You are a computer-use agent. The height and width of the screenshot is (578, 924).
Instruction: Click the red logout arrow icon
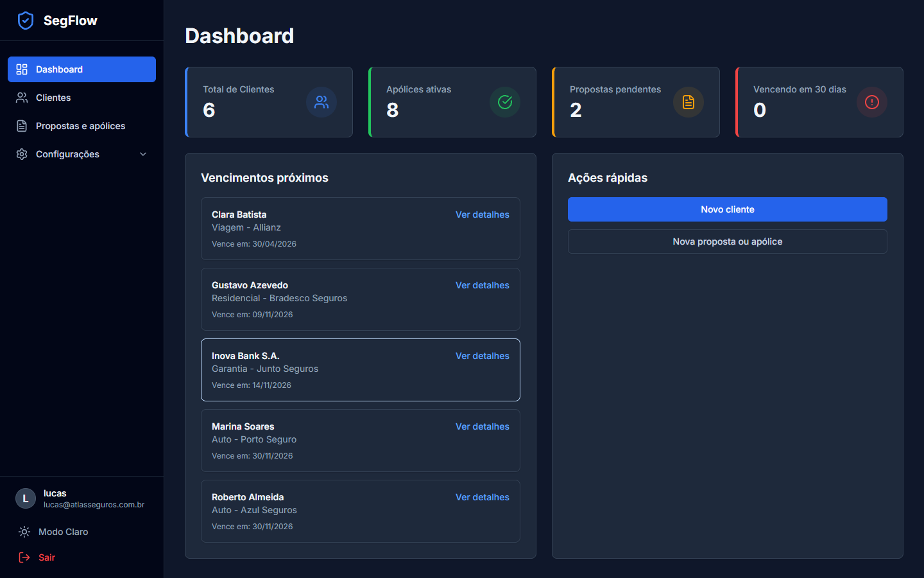click(x=24, y=557)
